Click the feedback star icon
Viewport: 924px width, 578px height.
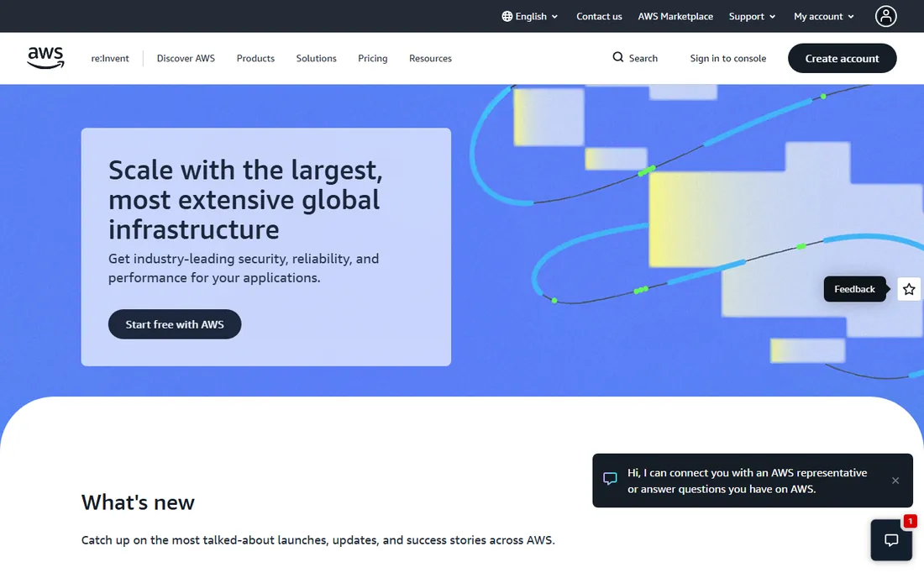click(x=909, y=289)
